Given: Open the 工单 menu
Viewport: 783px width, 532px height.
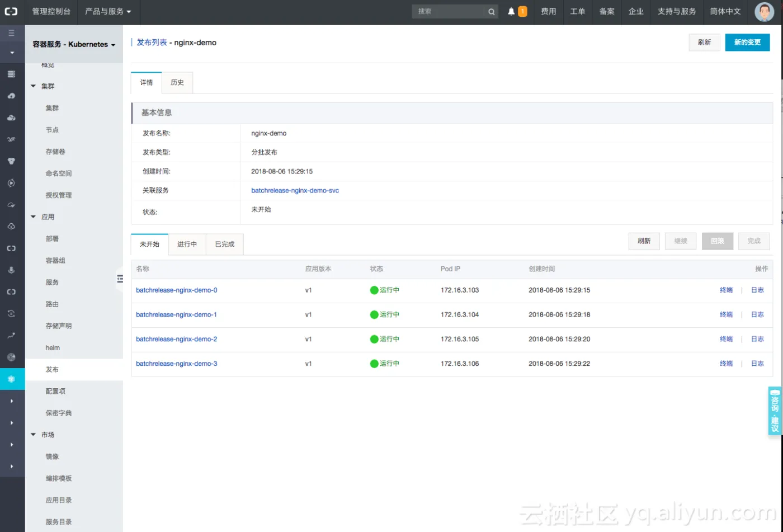Looking at the screenshot, I should coord(578,11).
